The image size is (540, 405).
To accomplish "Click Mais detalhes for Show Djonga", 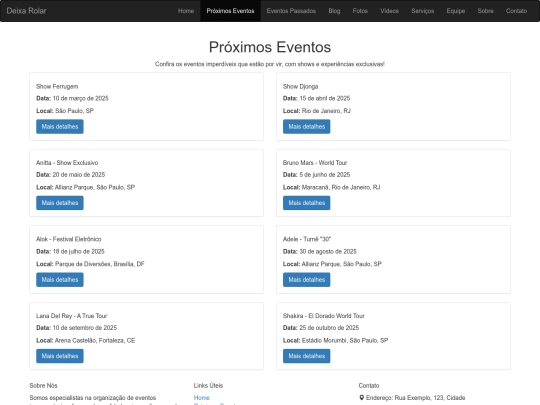I will [307, 126].
